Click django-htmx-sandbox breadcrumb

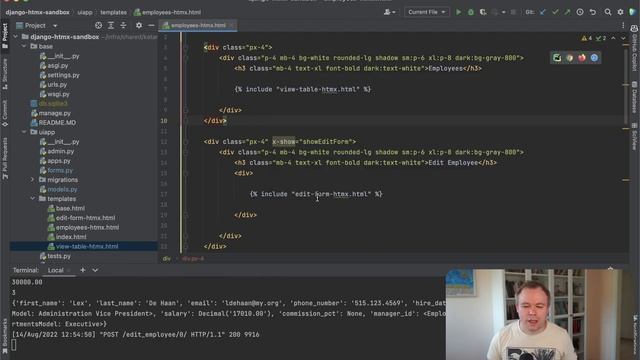point(38,12)
